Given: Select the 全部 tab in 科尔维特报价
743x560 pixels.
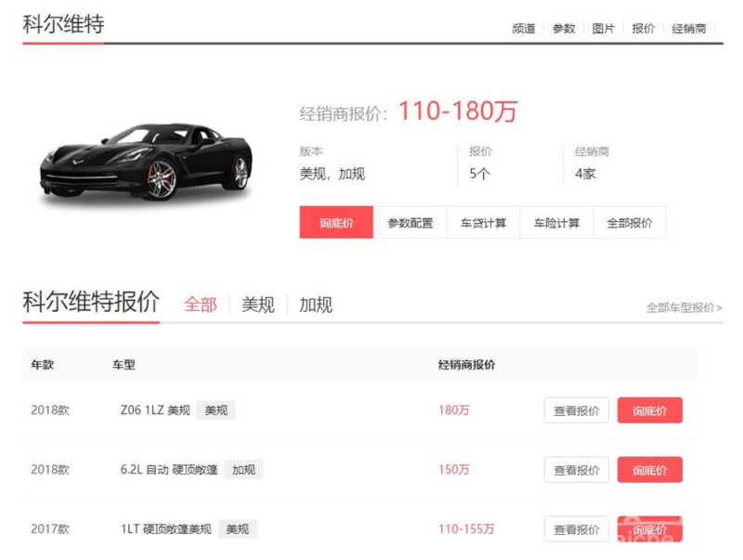Looking at the screenshot, I should click(x=200, y=305).
